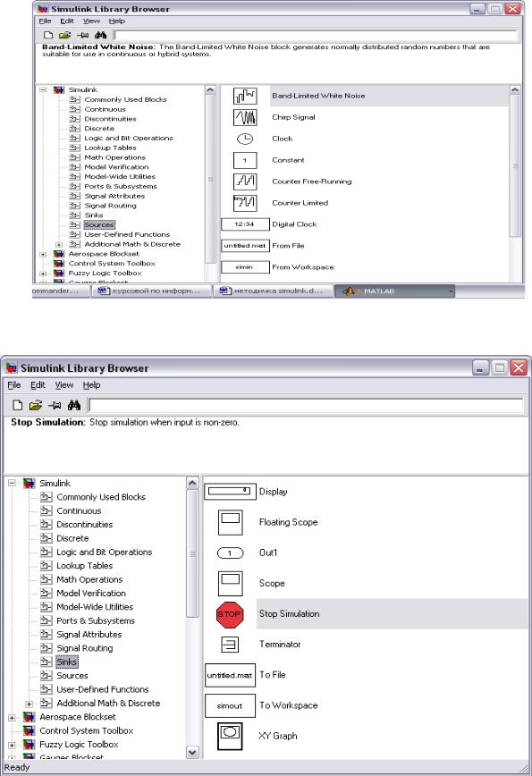Image resolution: width=532 pixels, height=776 pixels.
Task: Expand Aerospace Blockset in lower window
Action: pos(12,717)
